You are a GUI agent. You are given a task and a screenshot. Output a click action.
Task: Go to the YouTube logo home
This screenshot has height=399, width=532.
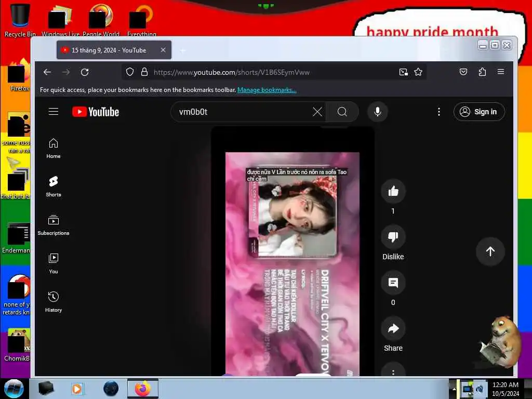click(x=96, y=112)
